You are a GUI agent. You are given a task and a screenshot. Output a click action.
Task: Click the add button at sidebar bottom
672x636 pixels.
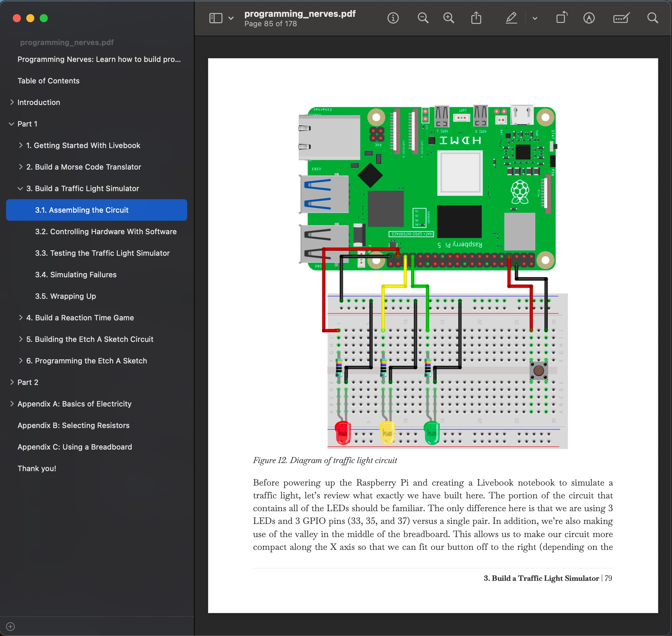coord(10,627)
